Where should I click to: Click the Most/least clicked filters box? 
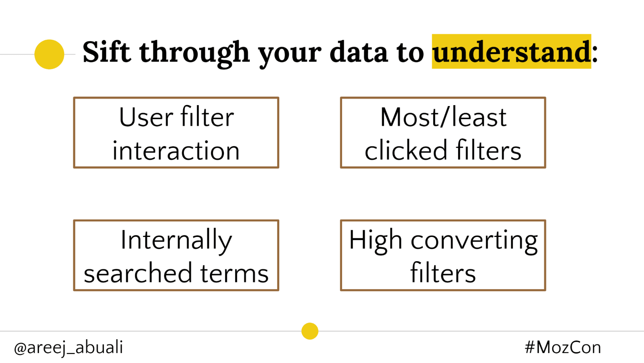click(x=442, y=132)
